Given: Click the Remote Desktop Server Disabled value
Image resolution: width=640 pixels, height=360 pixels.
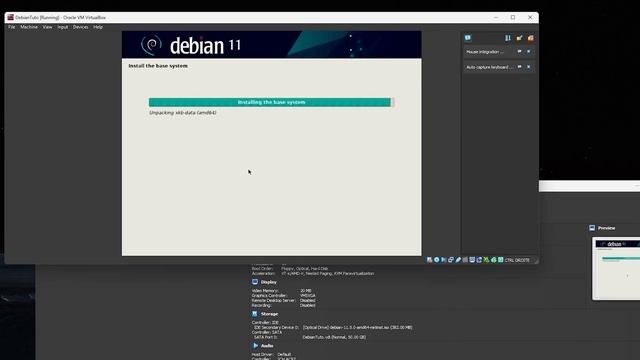Looking at the screenshot, I should (307, 300).
